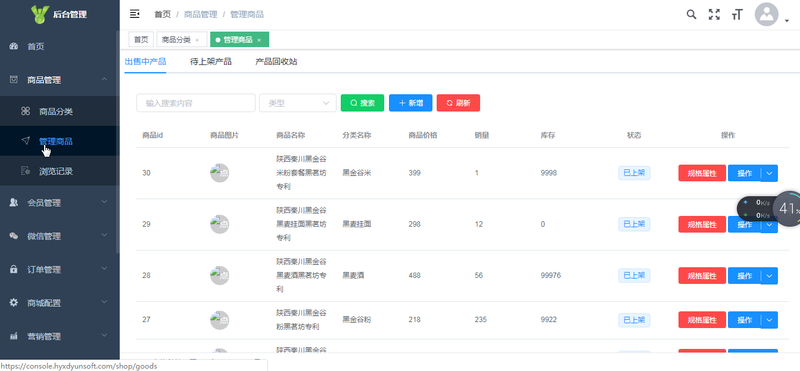Click the 管理商品 paper-plane icon
800x371 pixels.
pos(26,141)
